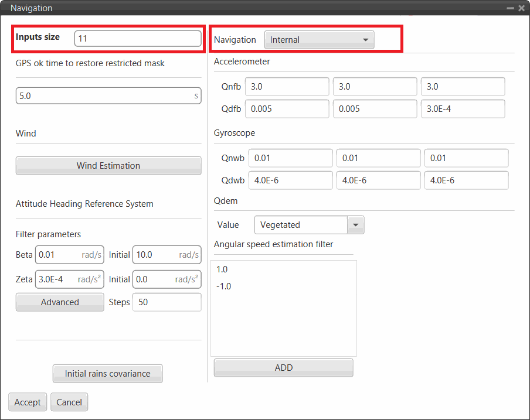
Task: Accept the navigation settings
Action: (28, 402)
